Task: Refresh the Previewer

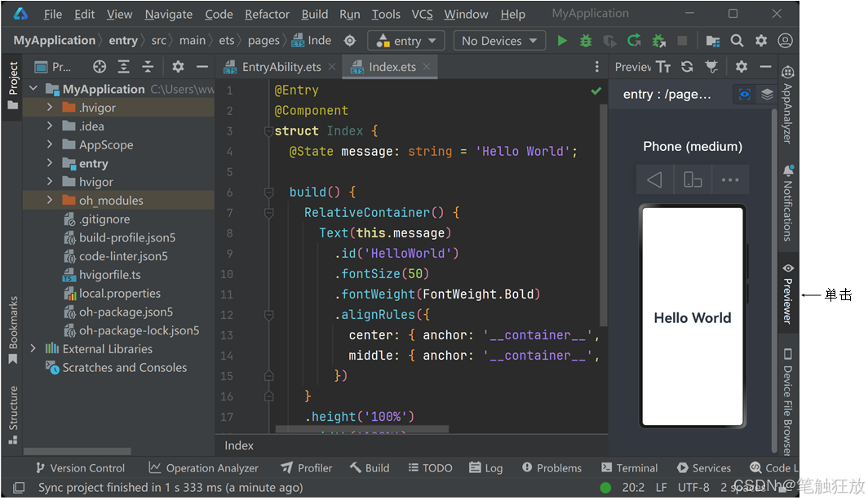Action: point(687,67)
